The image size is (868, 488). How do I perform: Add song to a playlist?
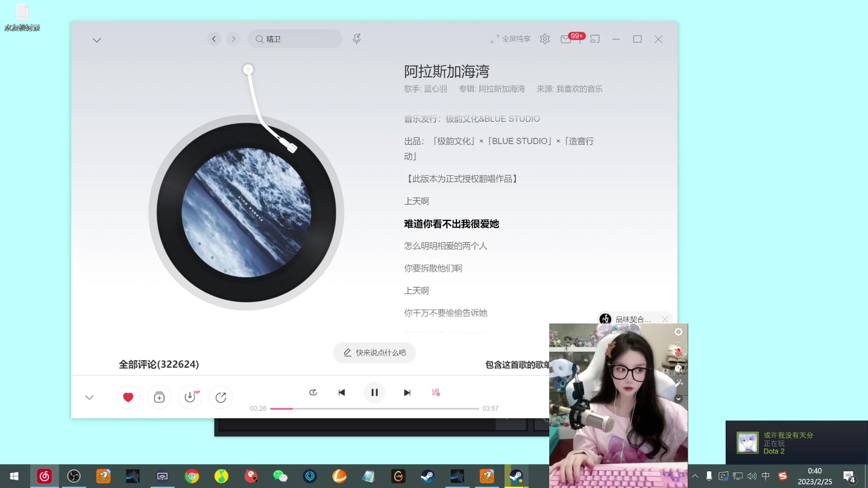159,397
